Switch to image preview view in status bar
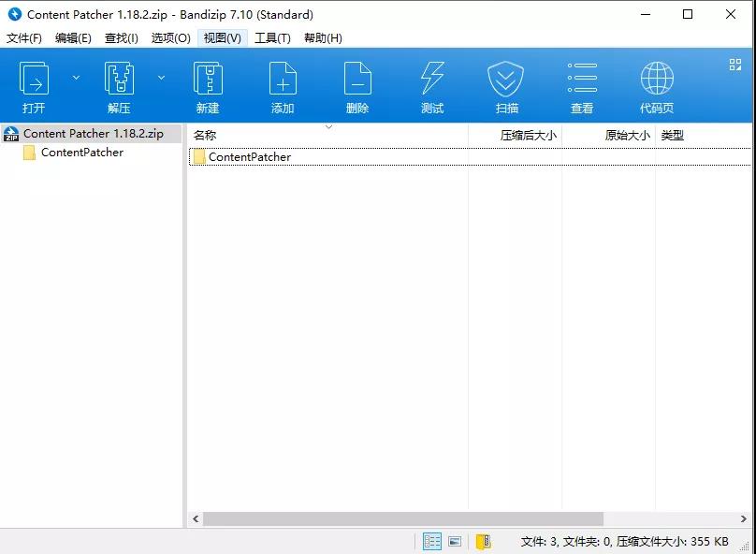This screenshot has width=756, height=554. (x=455, y=542)
